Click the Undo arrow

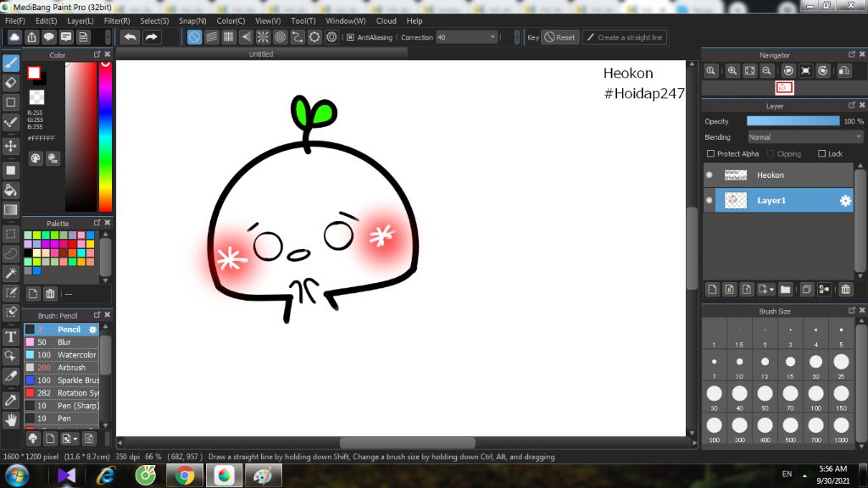pos(130,37)
